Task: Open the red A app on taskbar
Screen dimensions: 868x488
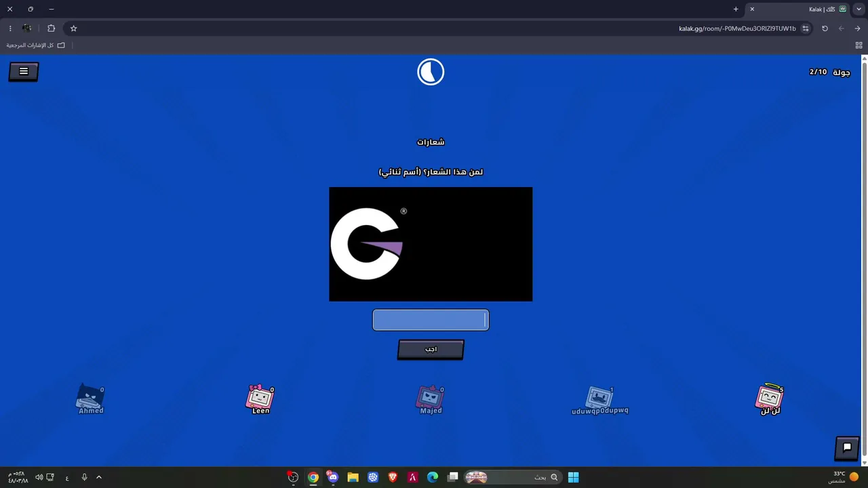Action: (412, 477)
